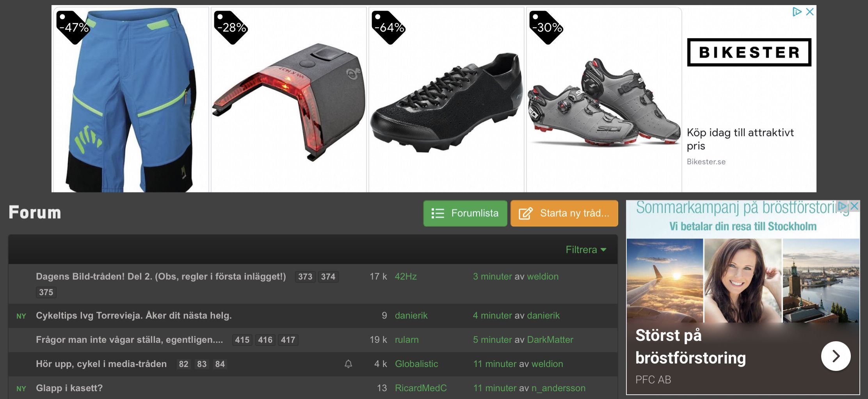Jump to page 84 of Hör upp media-tråden
The image size is (868, 399).
(220, 364)
